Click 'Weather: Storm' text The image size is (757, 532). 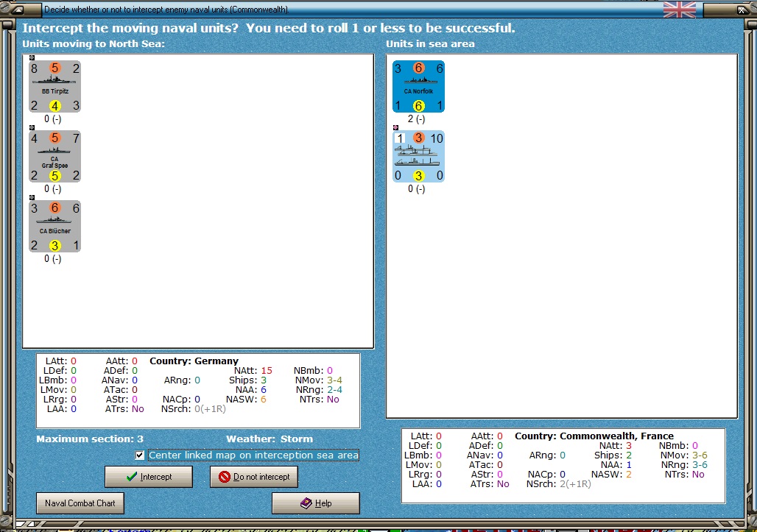270,439
